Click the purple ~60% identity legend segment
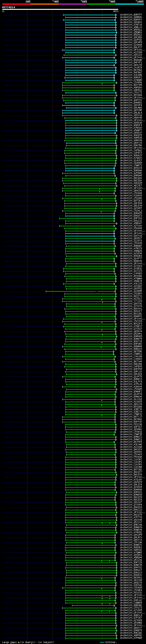The width and height of the screenshot is (146, 644). [x=73, y=4]
